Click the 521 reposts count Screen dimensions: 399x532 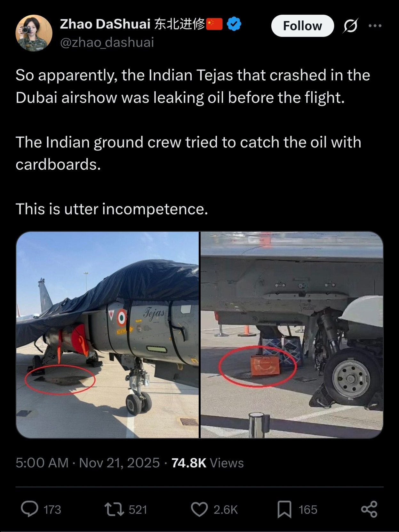pos(138,510)
